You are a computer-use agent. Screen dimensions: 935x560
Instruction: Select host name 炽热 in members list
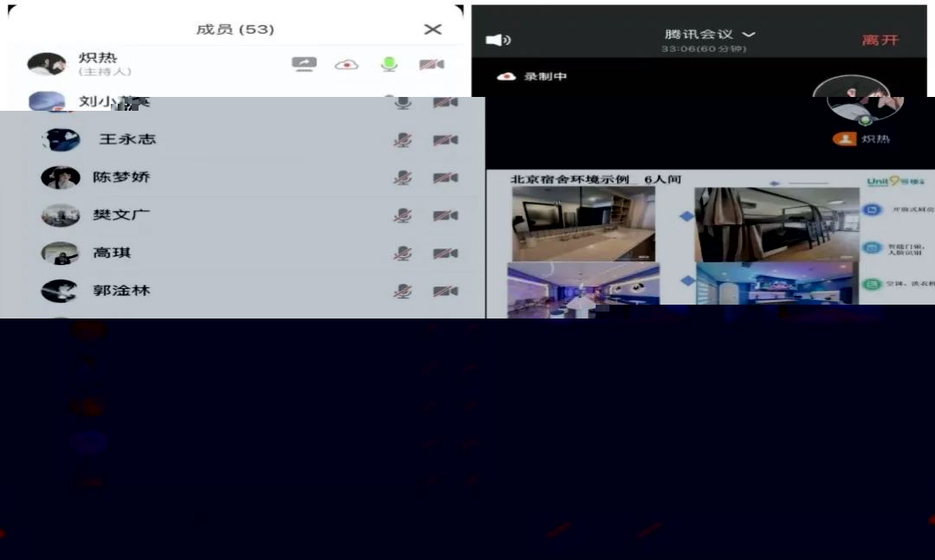[x=98, y=58]
